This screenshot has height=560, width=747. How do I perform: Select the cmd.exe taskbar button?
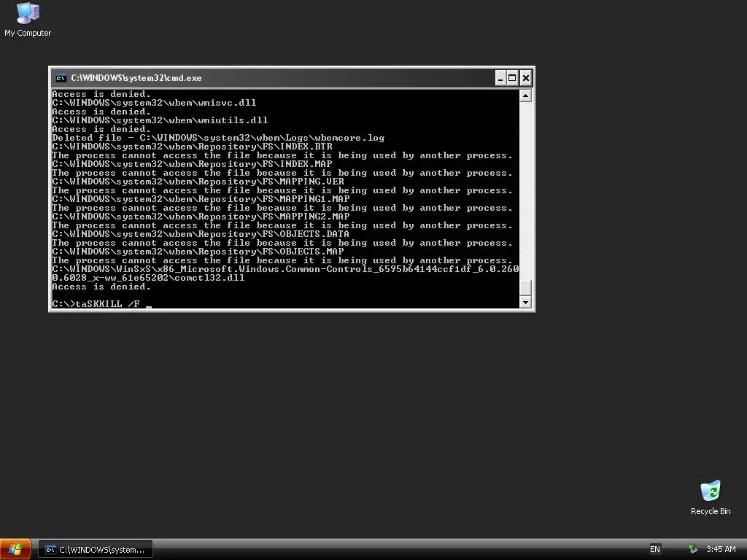coord(96,550)
